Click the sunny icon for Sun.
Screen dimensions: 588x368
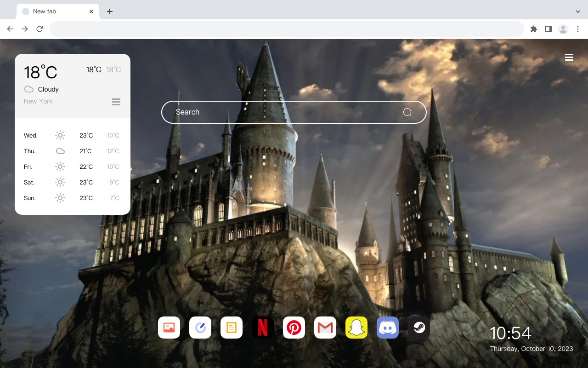pos(60,198)
